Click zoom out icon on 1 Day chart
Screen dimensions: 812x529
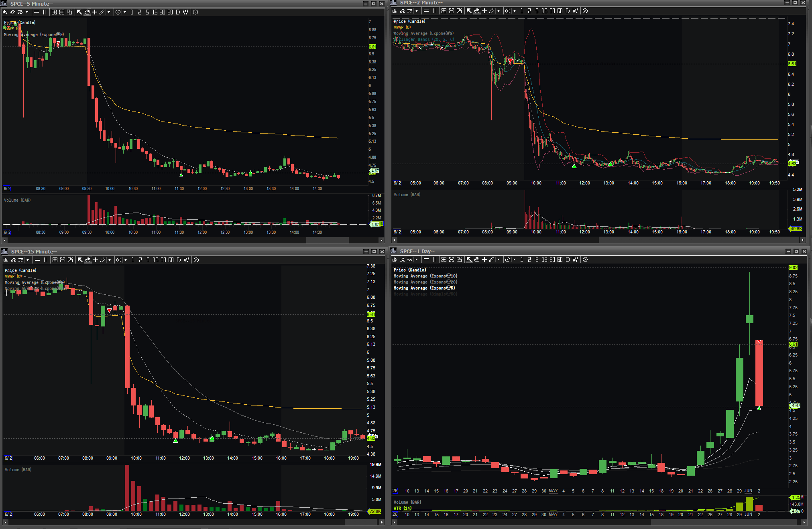click(452, 259)
